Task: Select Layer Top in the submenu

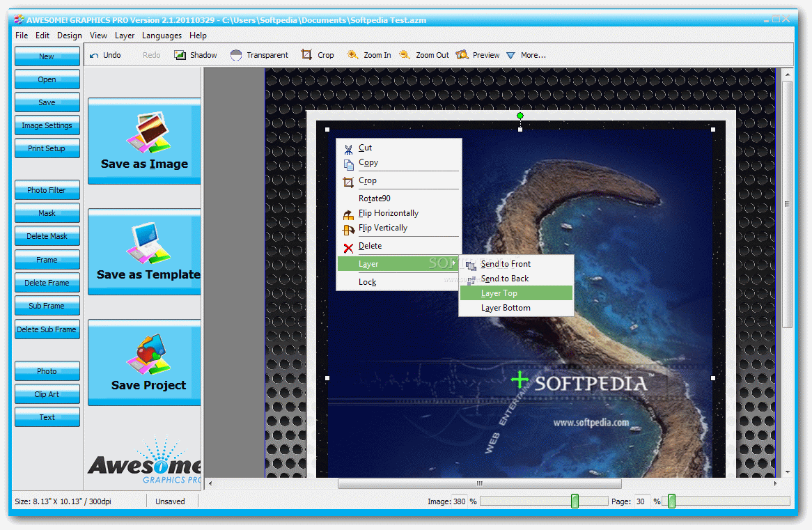Action: 516,293
